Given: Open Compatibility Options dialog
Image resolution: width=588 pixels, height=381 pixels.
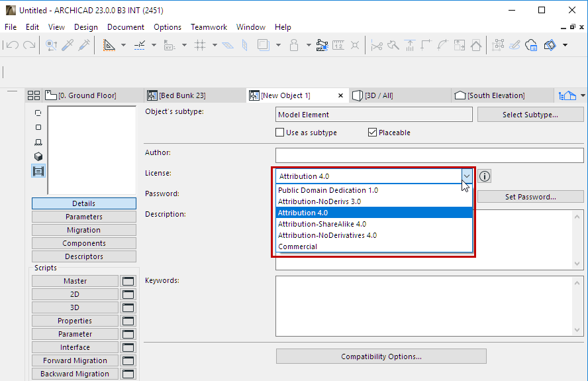Looking at the screenshot, I should click(x=381, y=356).
